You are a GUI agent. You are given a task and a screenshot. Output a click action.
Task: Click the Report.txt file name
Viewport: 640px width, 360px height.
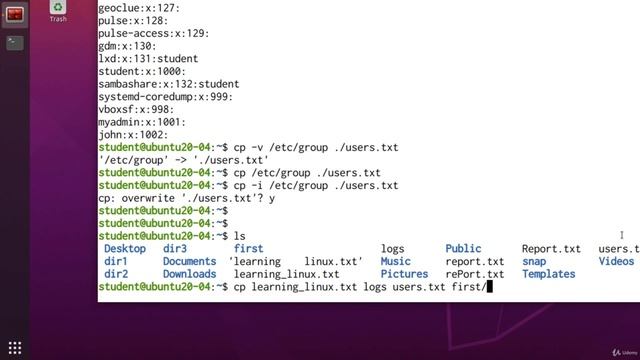tap(551, 249)
